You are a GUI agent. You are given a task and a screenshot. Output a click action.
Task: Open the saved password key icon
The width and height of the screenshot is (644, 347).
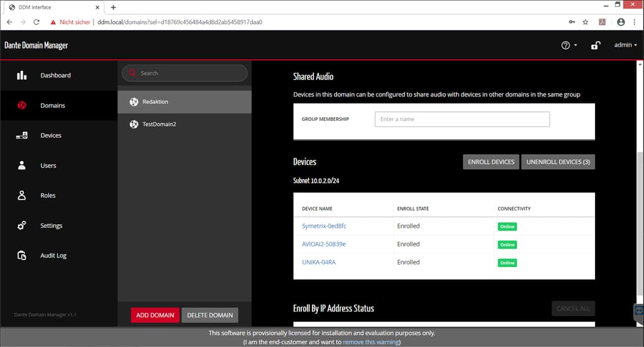tap(572, 22)
